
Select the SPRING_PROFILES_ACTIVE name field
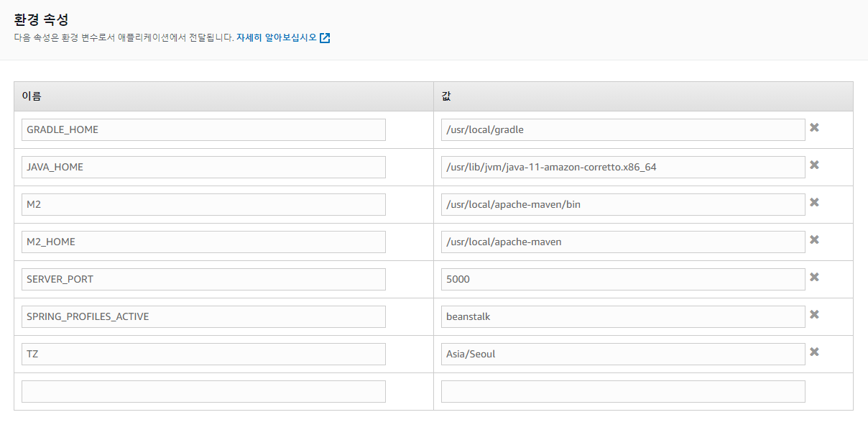(x=203, y=316)
